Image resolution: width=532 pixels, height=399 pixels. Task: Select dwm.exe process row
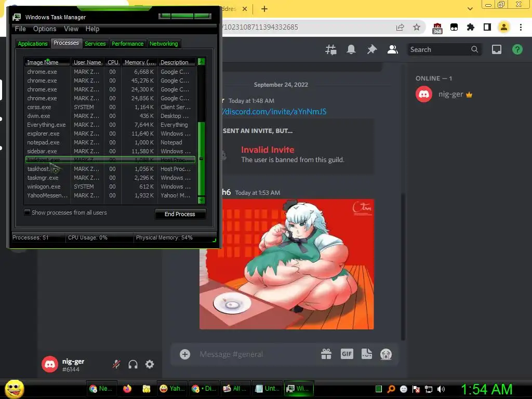110,116
